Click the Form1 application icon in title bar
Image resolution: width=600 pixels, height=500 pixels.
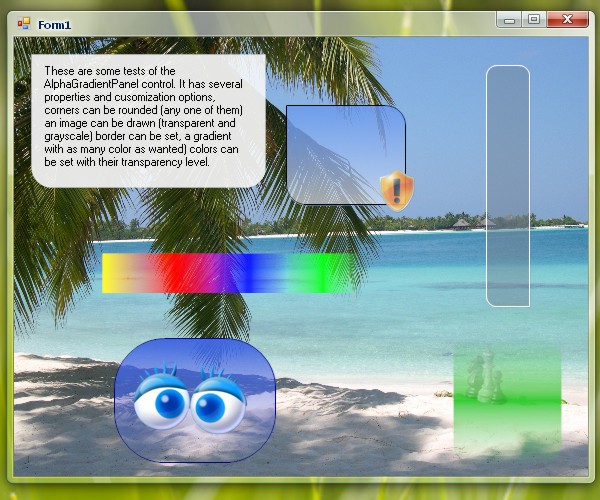24,24
